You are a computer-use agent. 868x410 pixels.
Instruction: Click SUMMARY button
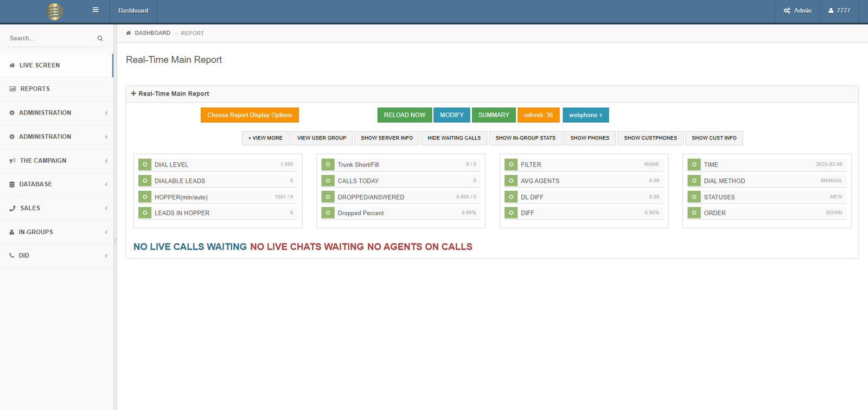(494, 115)
